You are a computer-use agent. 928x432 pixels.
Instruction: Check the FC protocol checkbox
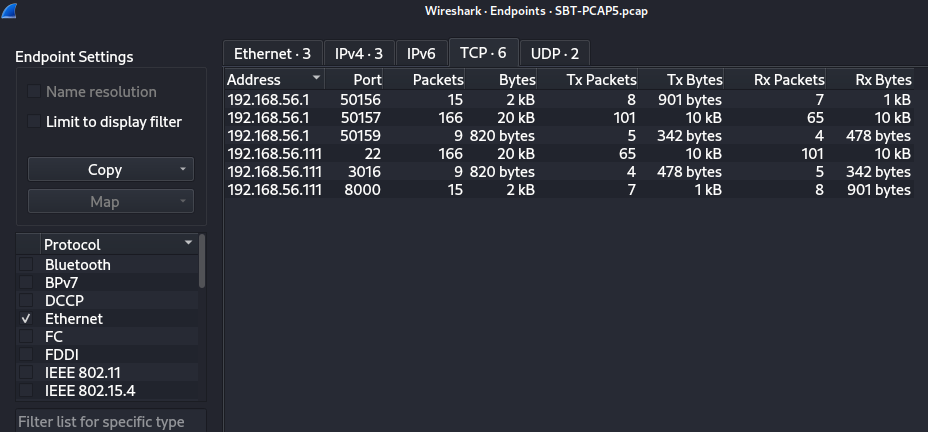(26, 337)
